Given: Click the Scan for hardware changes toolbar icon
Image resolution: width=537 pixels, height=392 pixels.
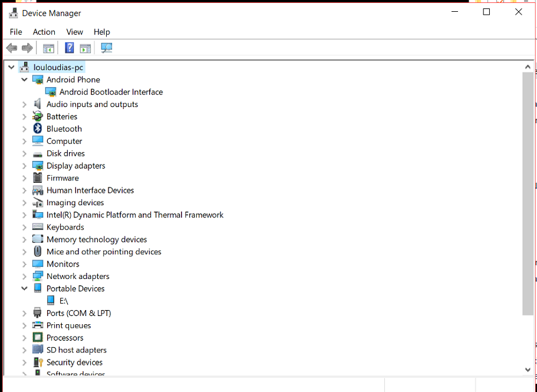Looking at the screenshot, I should 107,48.
